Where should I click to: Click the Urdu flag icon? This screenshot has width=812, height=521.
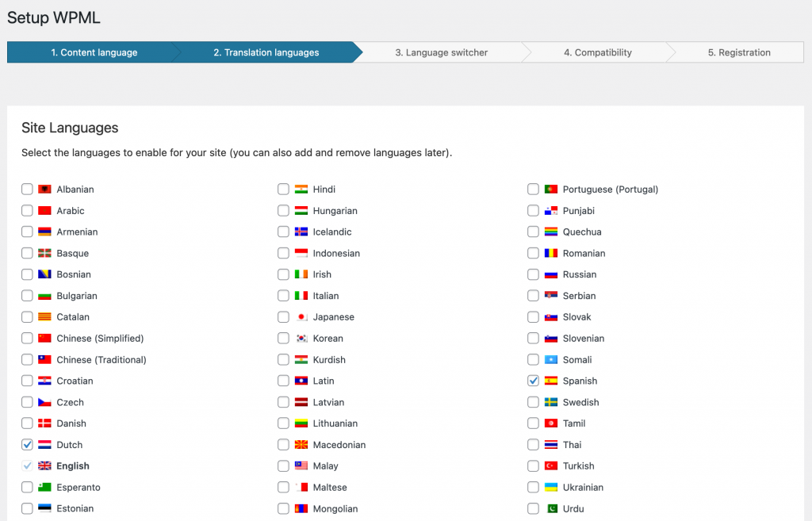pyautogui.click(x=551, y=508)
